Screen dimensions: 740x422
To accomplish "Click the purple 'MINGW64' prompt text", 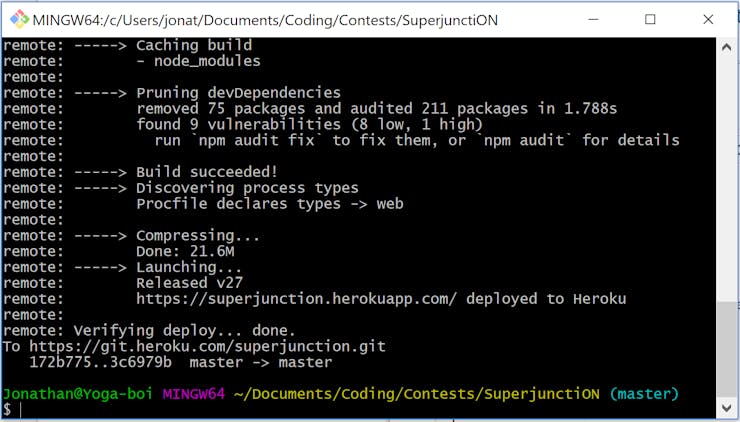I will [x=194, y=394].
